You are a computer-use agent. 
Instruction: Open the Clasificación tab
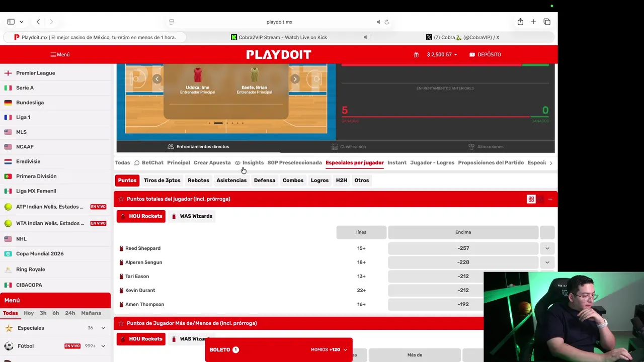click(x=349, y=147)
